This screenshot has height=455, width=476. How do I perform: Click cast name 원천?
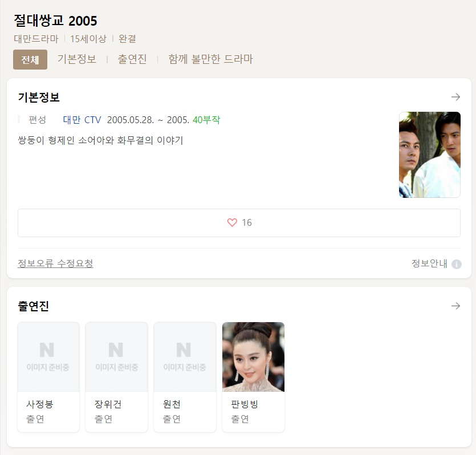click(172, 404)
